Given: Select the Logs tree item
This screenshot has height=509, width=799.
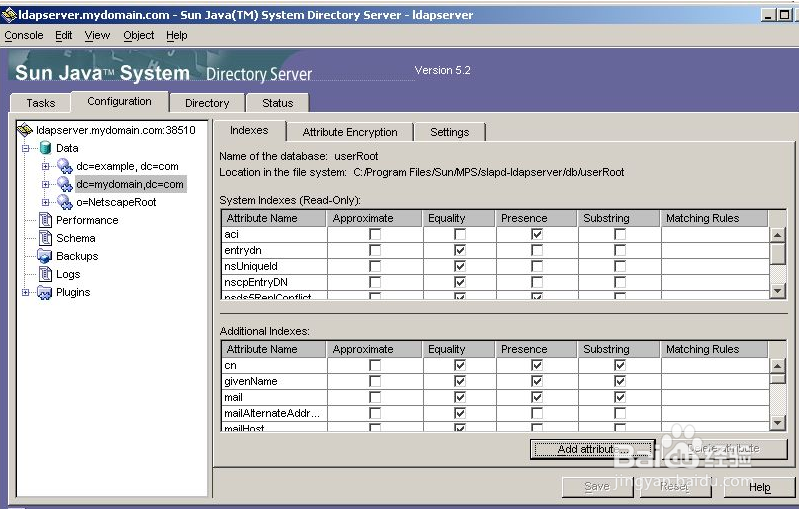Looking at the screenshot, I should tap(68, 274).
